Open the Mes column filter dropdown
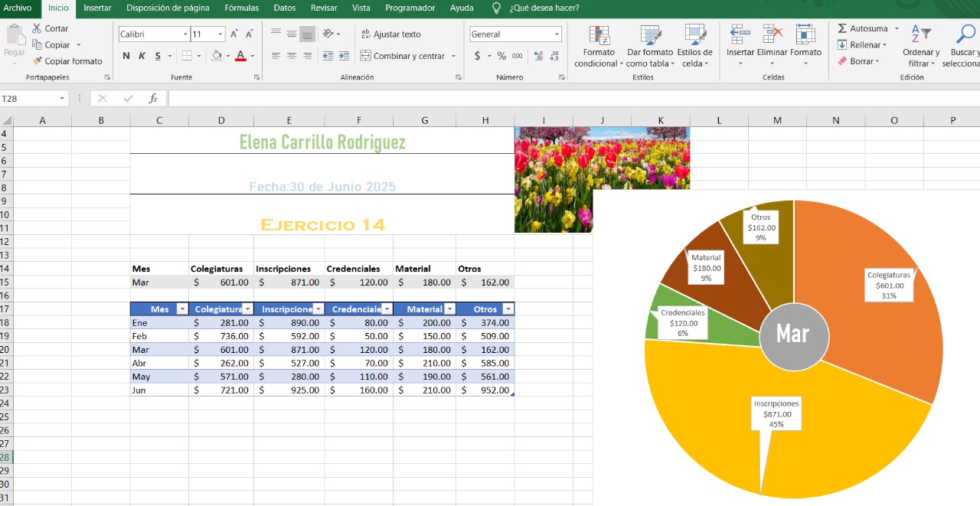This screenshot has width=980, height=506. pyautogui.click(x=181, y=309)
